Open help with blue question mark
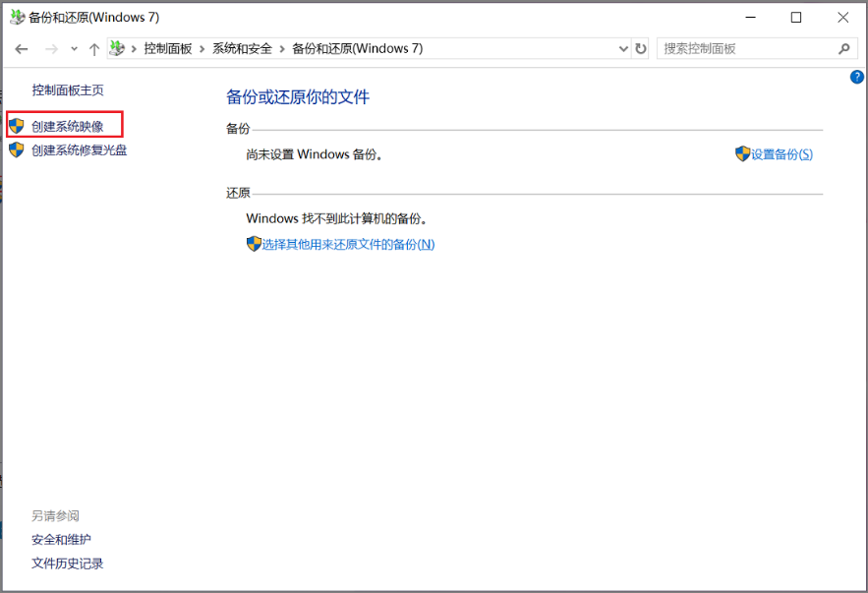 (857, 77)
